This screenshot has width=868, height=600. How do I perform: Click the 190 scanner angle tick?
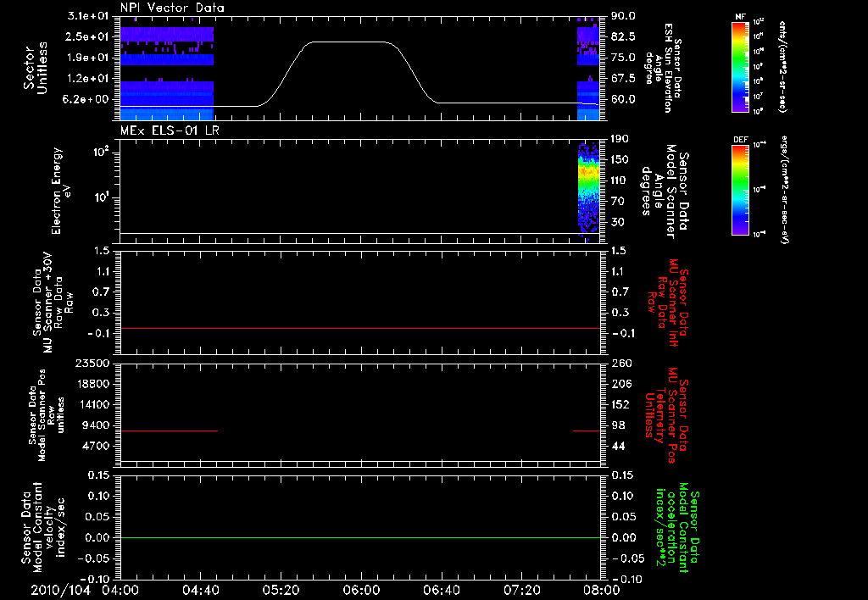(x=620, y=139)
